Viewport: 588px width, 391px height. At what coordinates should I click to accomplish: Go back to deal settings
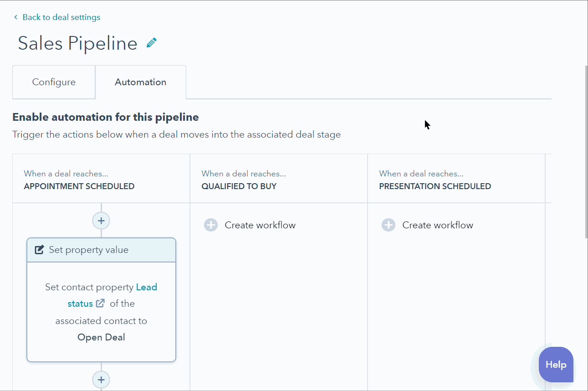pyautogui.click(x=61, y=17)
